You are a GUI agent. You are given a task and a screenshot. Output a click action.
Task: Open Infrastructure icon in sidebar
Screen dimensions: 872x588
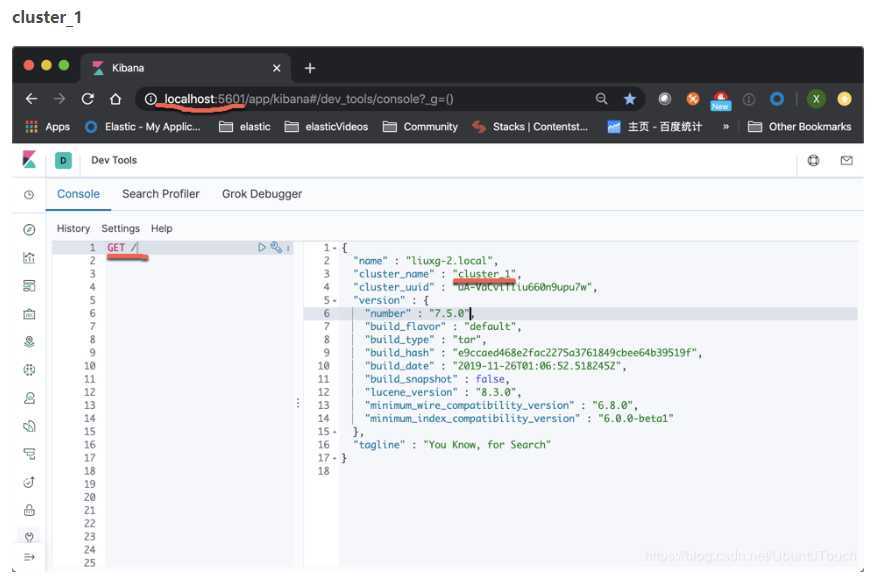coord(29,398)
